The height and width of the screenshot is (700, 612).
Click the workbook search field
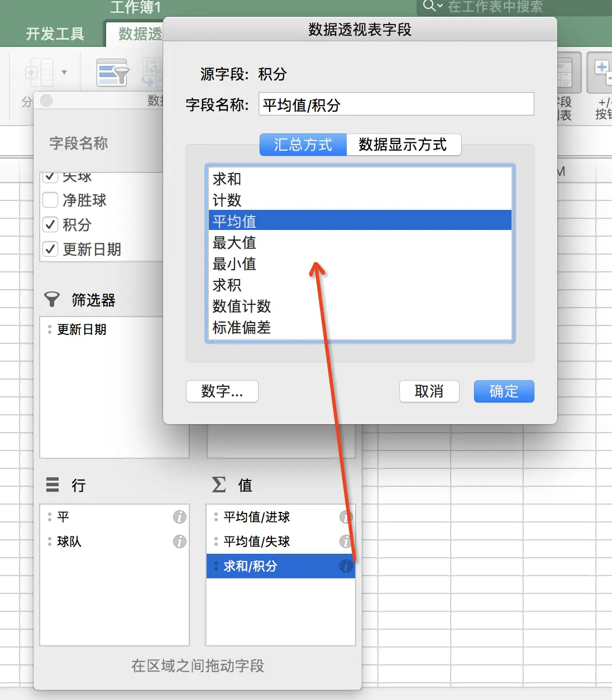coord(514,7)
